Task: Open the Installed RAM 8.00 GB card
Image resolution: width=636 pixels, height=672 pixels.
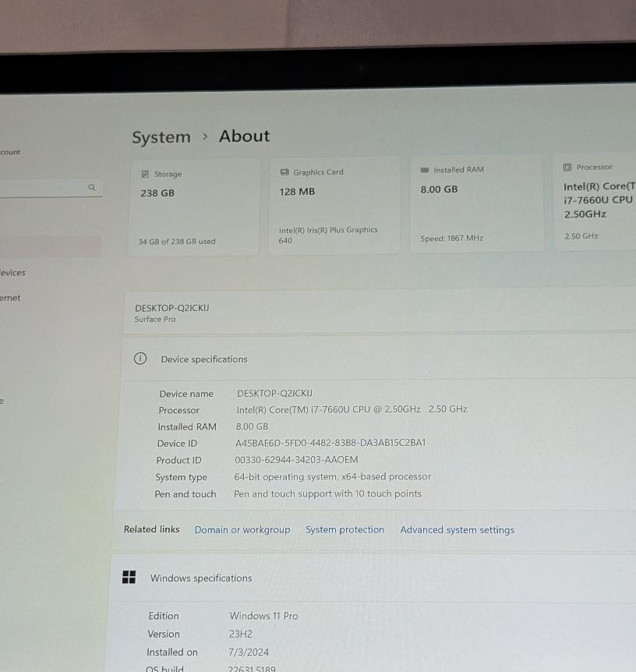Action: click(x=476, y=203)
